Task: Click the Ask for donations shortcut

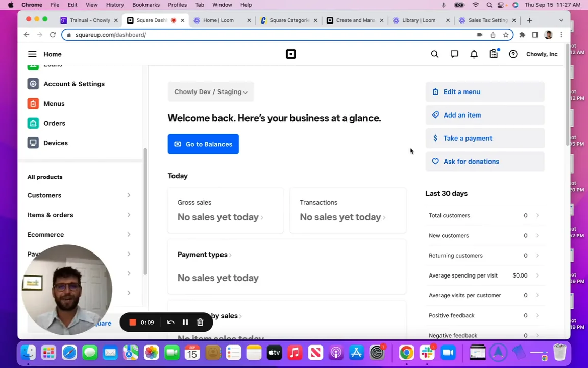Action: coord(485,162)
